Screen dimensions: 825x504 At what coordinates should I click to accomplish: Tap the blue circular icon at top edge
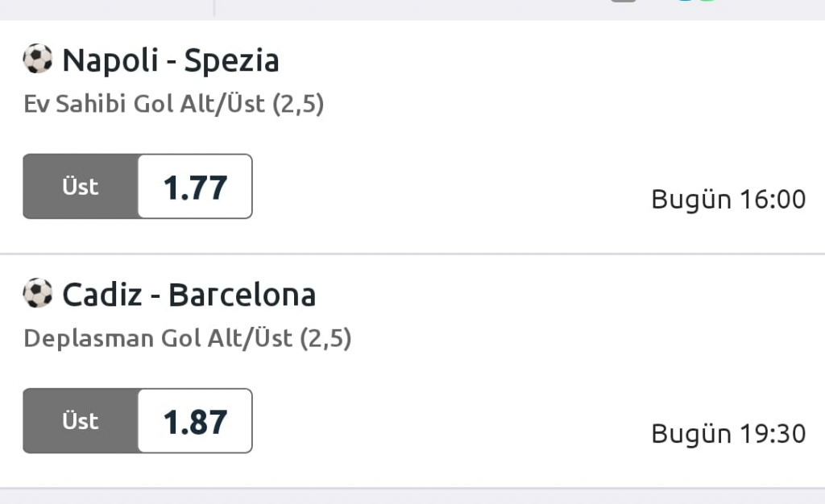pyautogui.click(x=685, y=2)
